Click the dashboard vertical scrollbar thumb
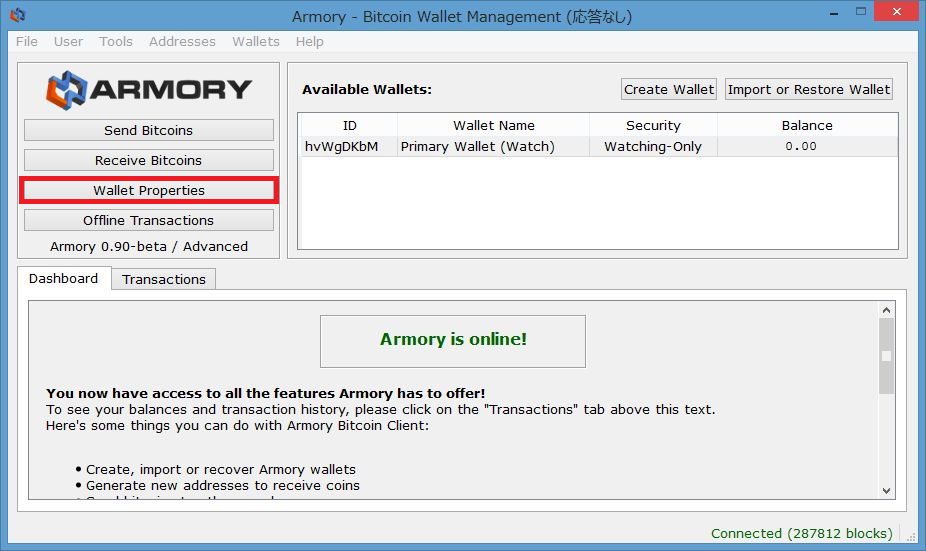This screenshot has height=551, width=926. 886,356
